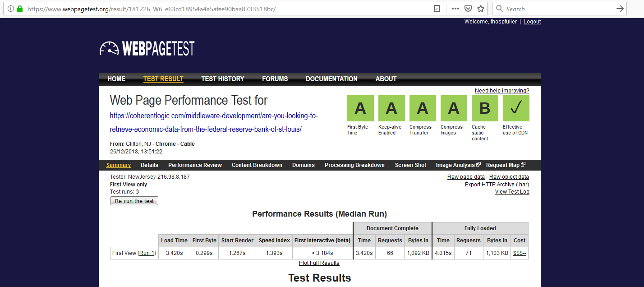The image size is (644, 287).
Task: Toggle reader view icon in address bar
Action: [x=437, y=9]
